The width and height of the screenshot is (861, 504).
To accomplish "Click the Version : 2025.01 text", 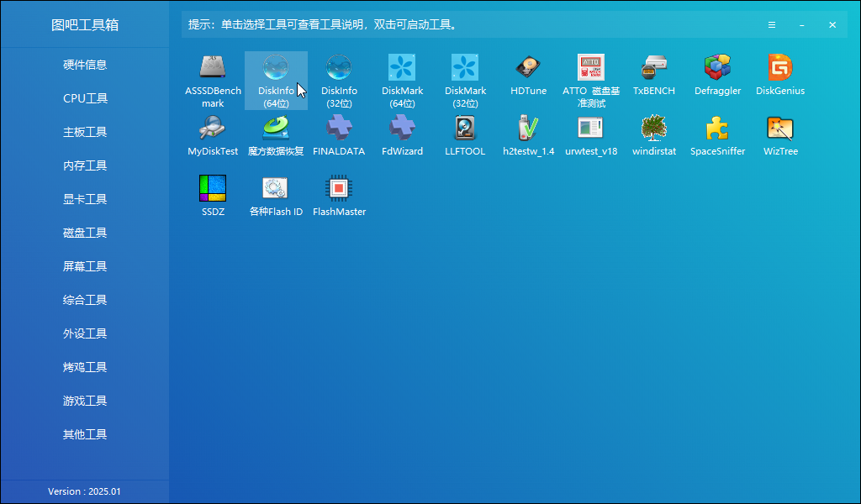I will (x=85, y=491).
